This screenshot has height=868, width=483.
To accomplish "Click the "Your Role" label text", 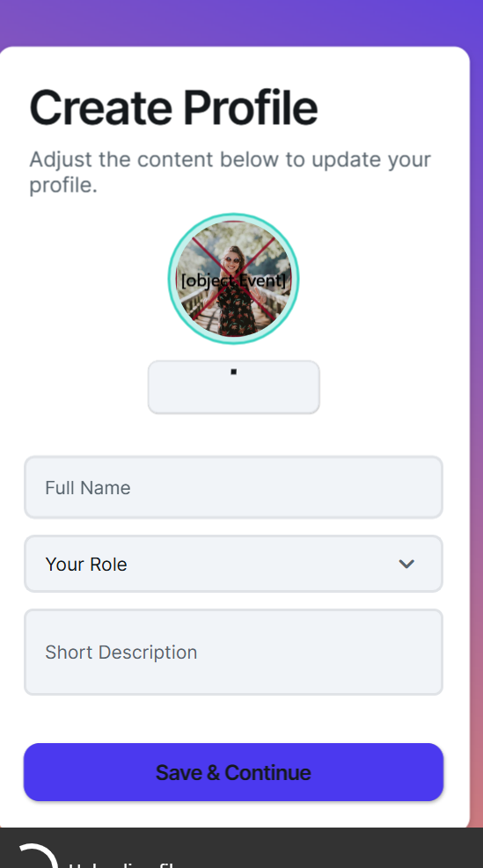I will [86, 564].
